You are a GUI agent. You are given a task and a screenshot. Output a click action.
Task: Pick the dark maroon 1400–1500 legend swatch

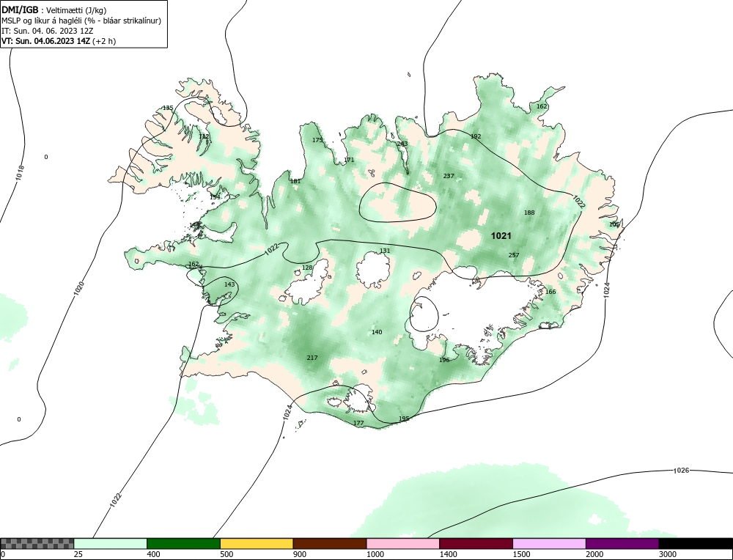tap(476, 544)
